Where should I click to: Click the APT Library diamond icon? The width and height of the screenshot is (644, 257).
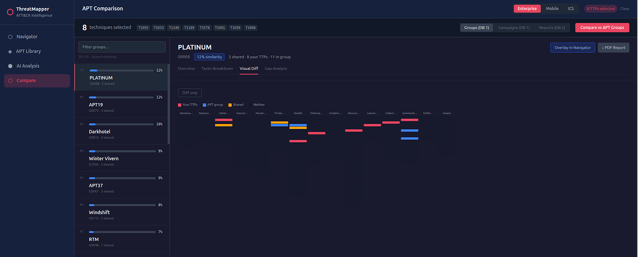pos(10,52)
